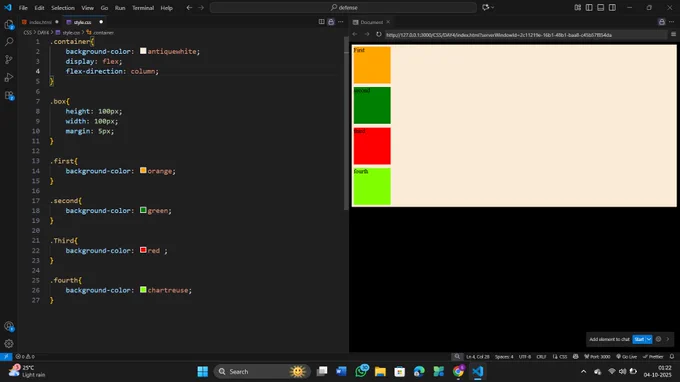Toggle the secondary side bar visibility
680x382 pixels.
(x=612, y=7)
